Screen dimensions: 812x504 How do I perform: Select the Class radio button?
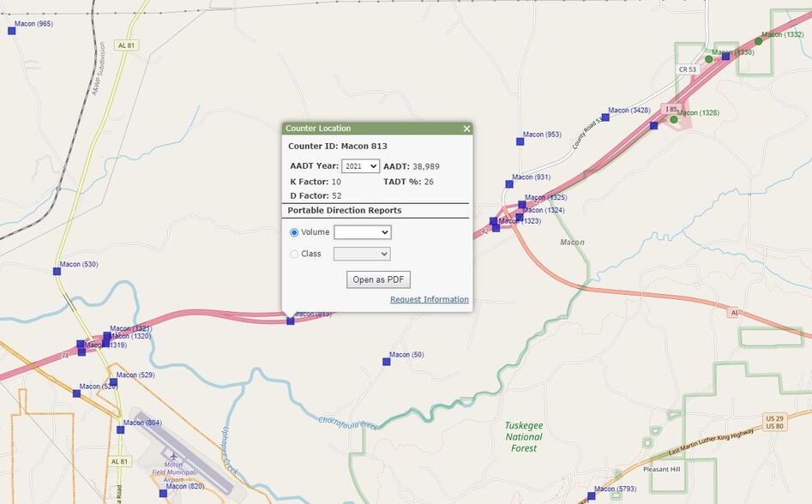(295, 254)
